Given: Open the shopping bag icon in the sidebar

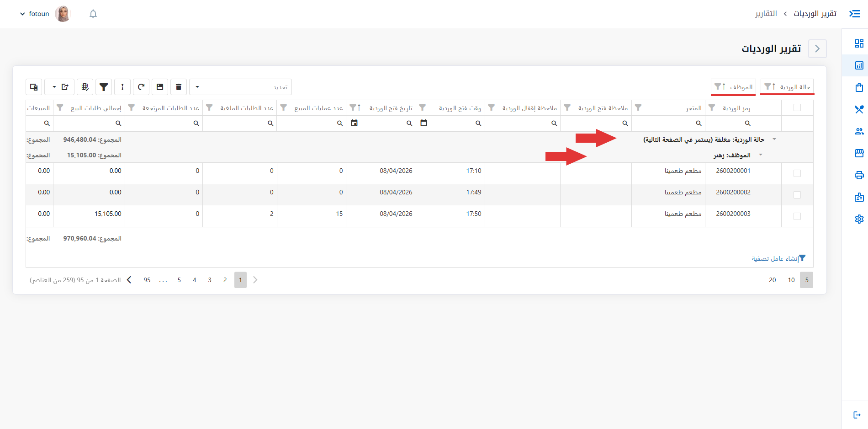Looking at the screenshot, I should (x=859, y=87).
